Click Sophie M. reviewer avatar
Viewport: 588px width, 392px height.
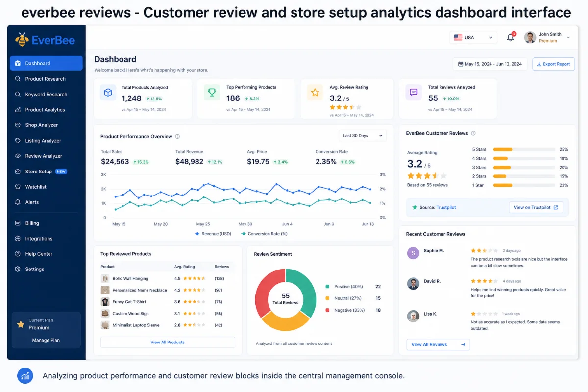coord(413,253)
